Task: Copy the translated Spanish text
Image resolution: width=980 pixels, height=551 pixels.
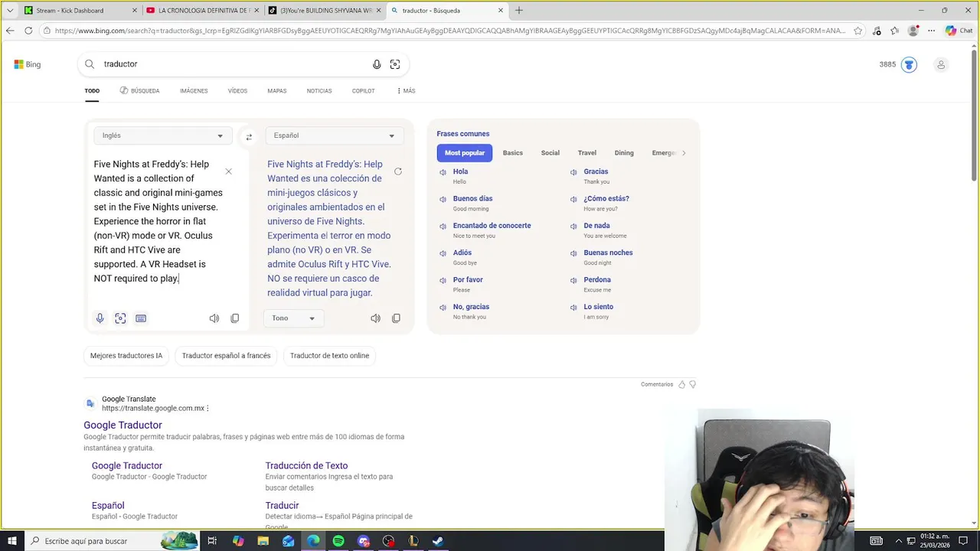Action: pos(396,318)
